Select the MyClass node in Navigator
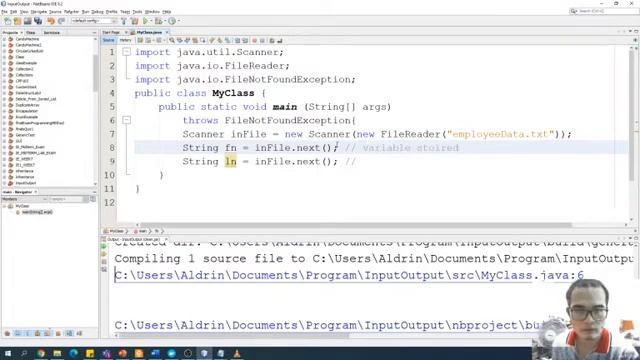The image size is (640, 360). 22,206
